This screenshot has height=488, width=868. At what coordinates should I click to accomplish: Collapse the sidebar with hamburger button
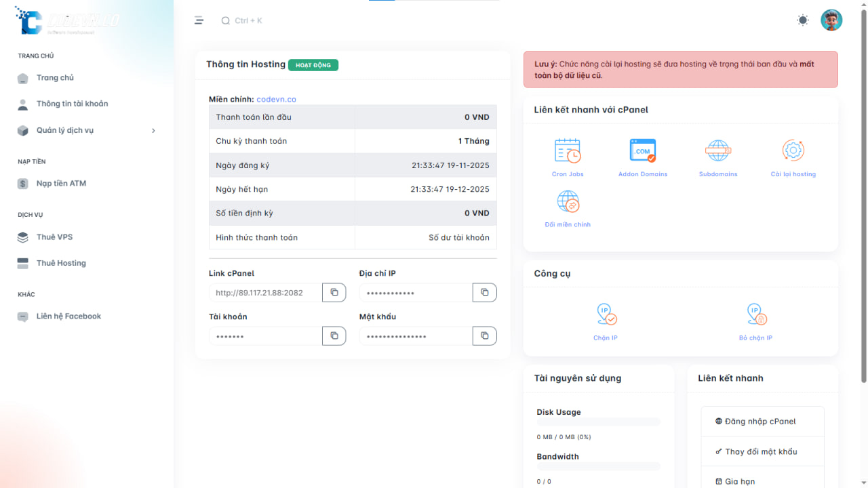pyautogui.click(x=199, y=20)
